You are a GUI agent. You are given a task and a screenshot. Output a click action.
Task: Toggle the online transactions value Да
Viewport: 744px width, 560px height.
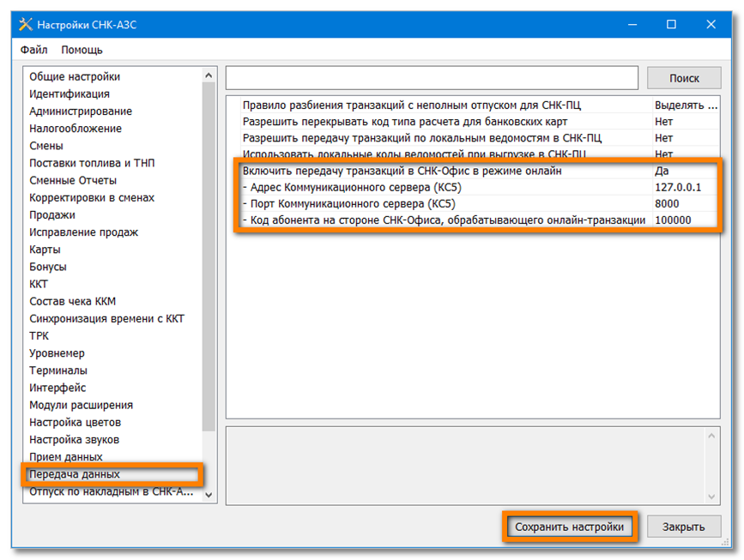pyautogui.click(x=685, y=171)
